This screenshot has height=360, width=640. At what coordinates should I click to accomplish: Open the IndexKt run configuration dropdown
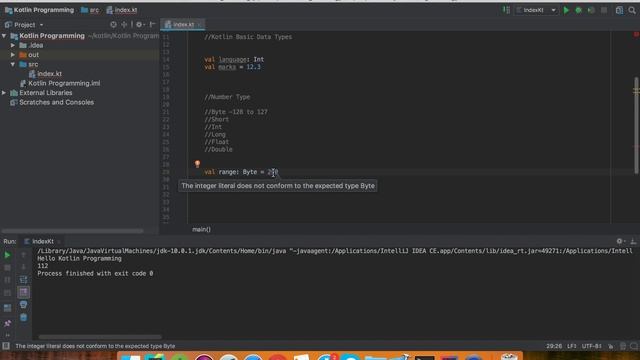coord(536,10)
